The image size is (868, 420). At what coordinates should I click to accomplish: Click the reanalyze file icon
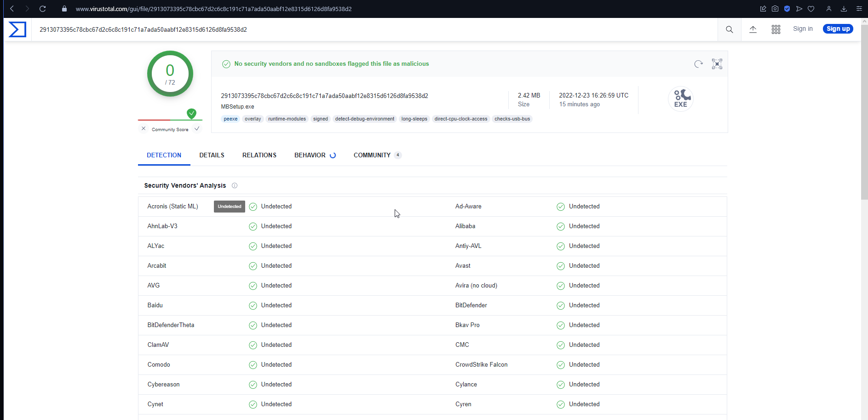(x=698, y=64)
